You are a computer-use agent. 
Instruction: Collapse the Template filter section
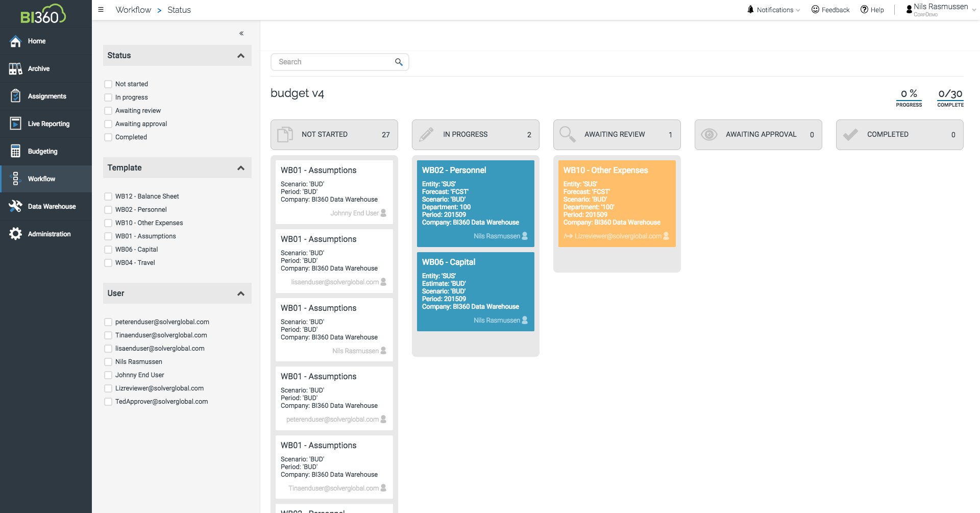[x=241, y=168]
